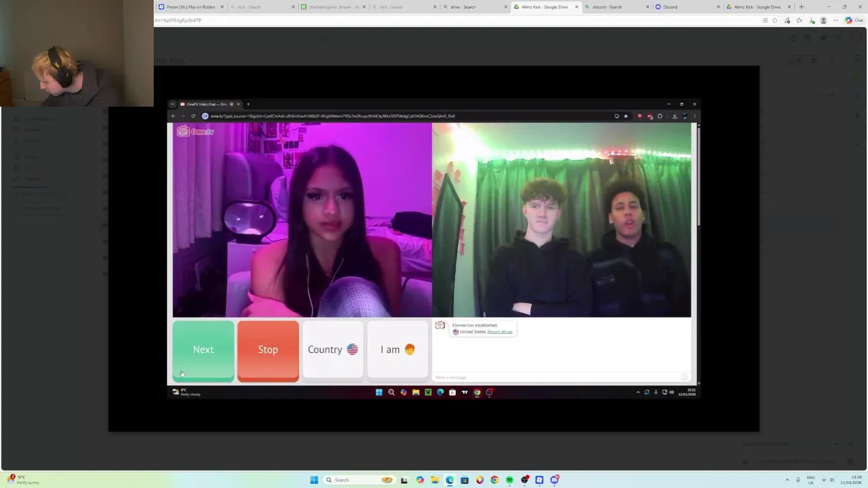Open weather widget on taskbar left
This screenshot has height=488, width=868.
22,480
